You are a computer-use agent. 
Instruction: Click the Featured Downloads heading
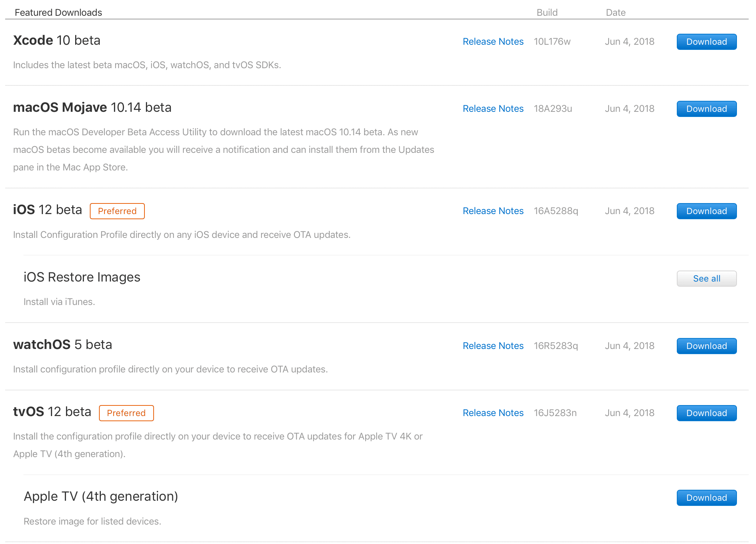58,12
